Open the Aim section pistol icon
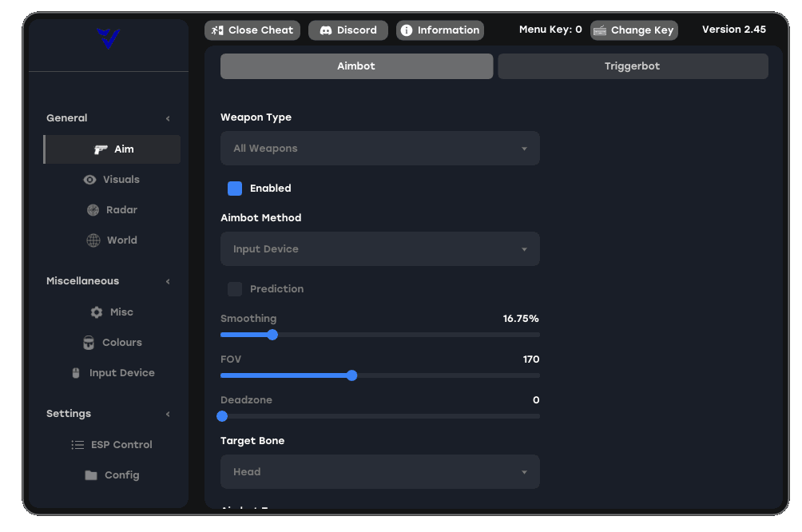802x532 pixels. 101,149
